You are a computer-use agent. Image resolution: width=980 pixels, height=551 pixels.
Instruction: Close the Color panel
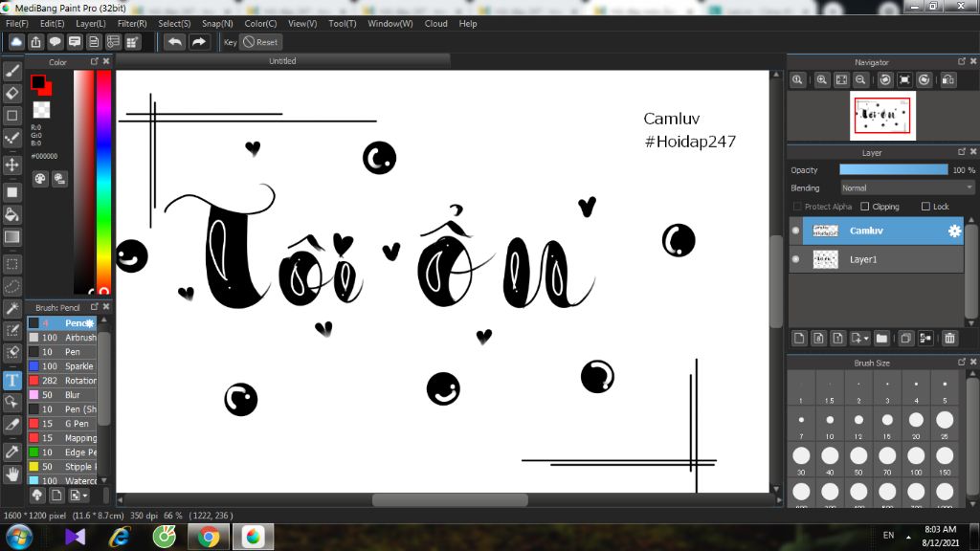coord(106,61)
